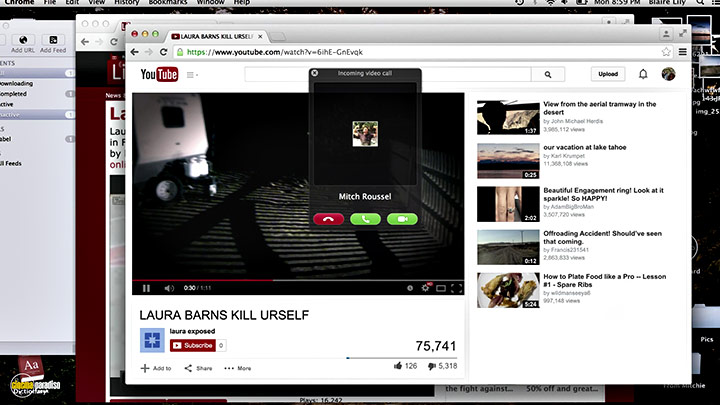The image size is (720, 405).
Task: Close the LAURA BARNS KILL URSELF tab
Action: 260,36
